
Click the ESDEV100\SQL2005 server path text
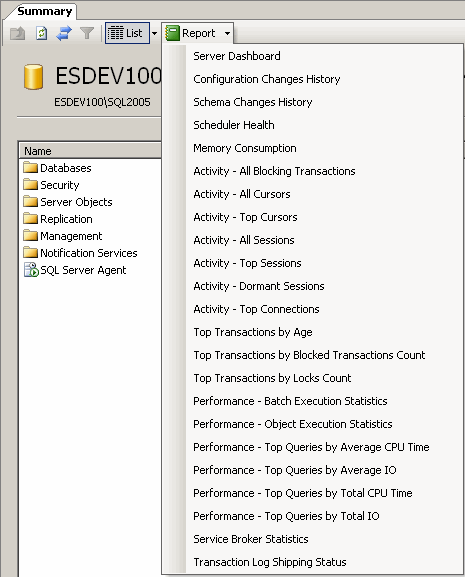102,102
